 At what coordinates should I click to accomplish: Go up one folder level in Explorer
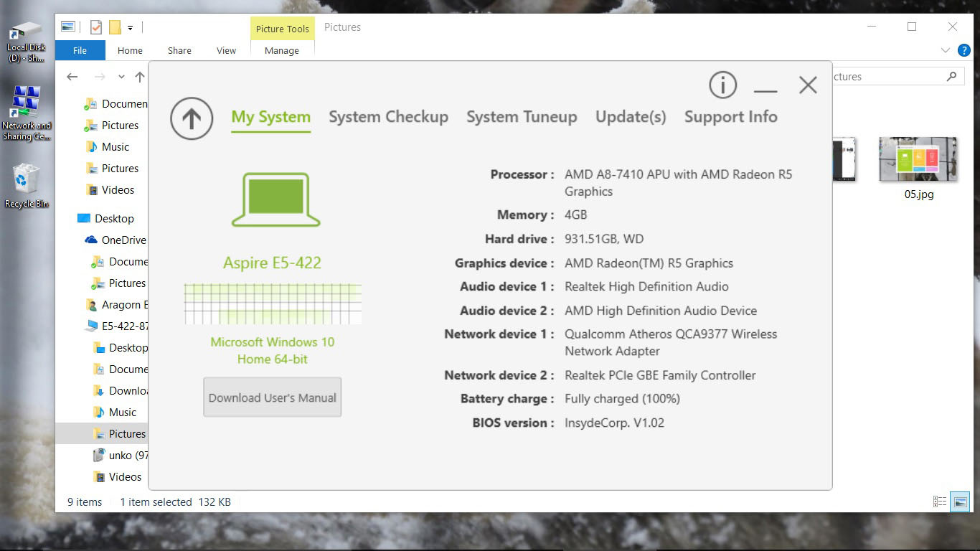pos(140,77)
